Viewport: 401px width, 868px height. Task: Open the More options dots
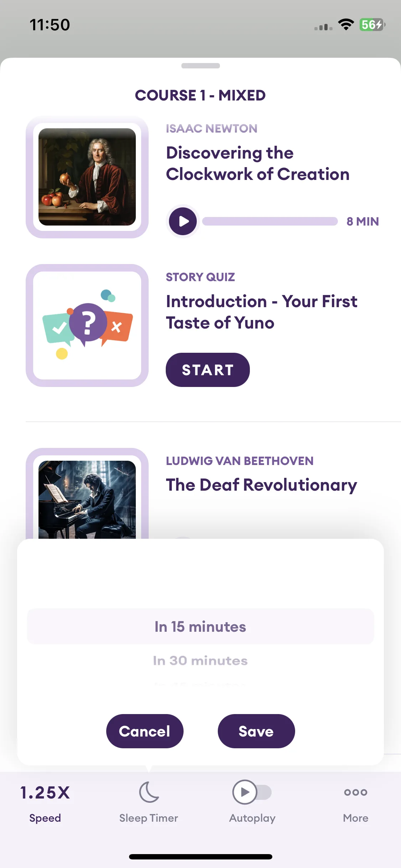(x=355, y=792)
